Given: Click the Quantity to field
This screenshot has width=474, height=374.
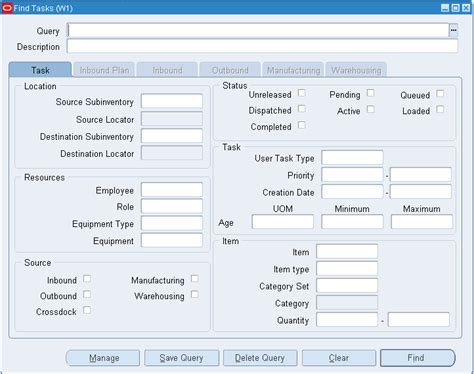Looking at the screenshot, I should (x=419, y=320).
